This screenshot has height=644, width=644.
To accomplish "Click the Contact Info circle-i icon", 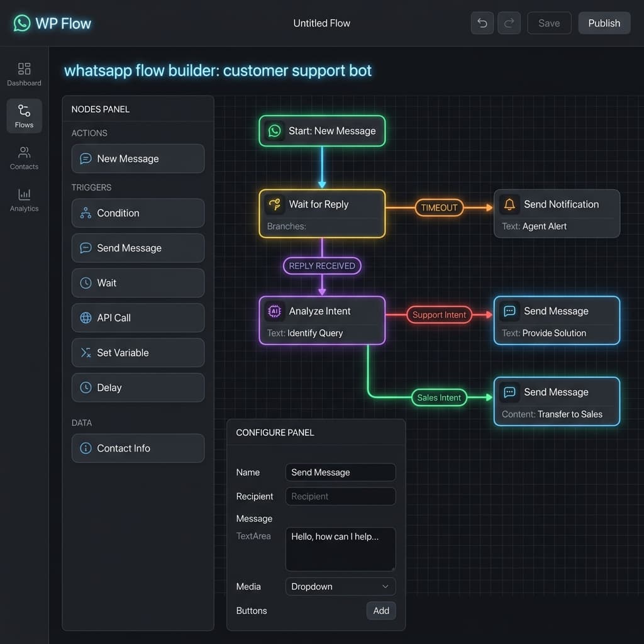I will [x=86, y=448].
